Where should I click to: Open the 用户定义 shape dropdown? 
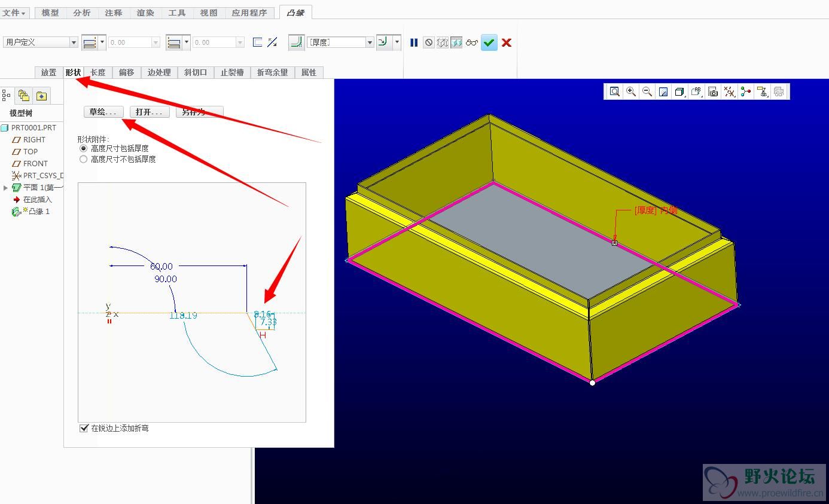pos(74,42)
